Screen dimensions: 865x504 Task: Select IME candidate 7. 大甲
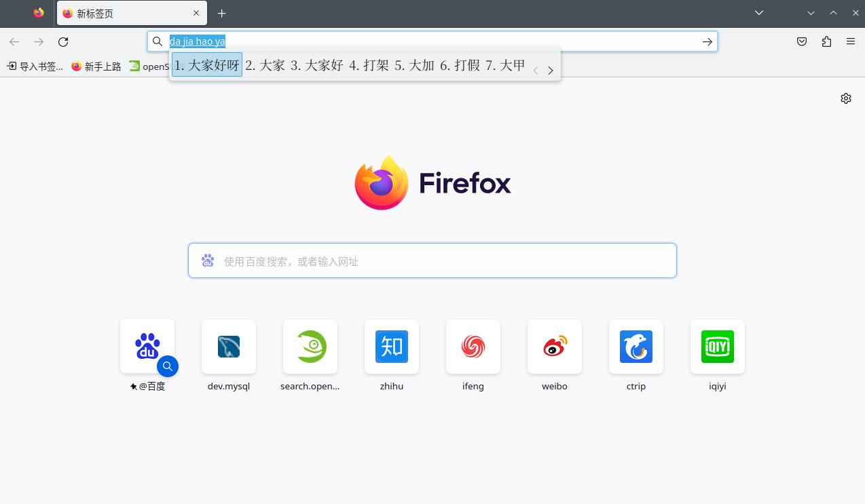coord(505,65)
